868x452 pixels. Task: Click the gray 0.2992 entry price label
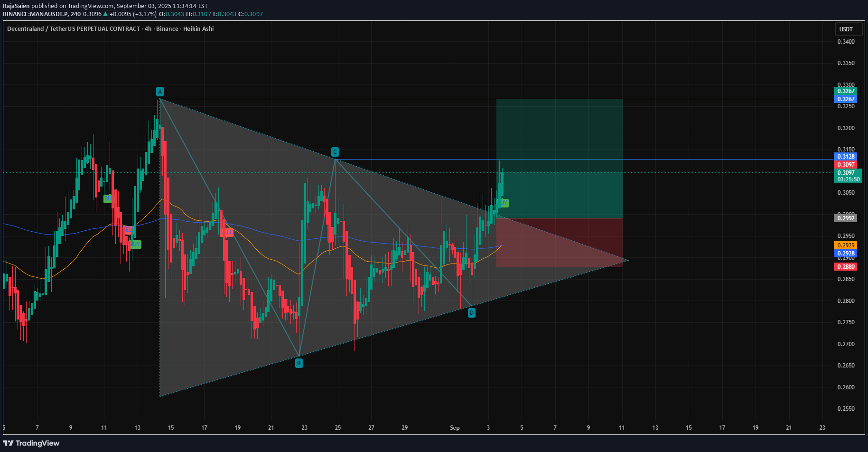pos(845,218)
